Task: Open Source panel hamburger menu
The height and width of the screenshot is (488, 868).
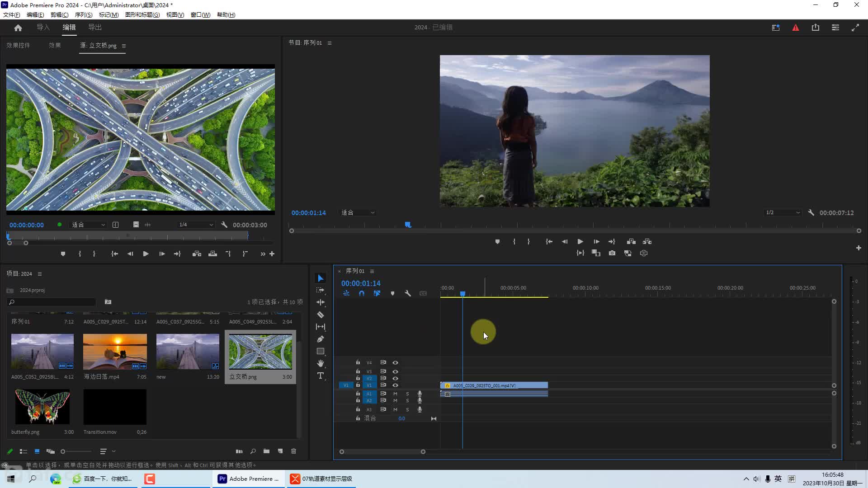Action: coord(124,46)
